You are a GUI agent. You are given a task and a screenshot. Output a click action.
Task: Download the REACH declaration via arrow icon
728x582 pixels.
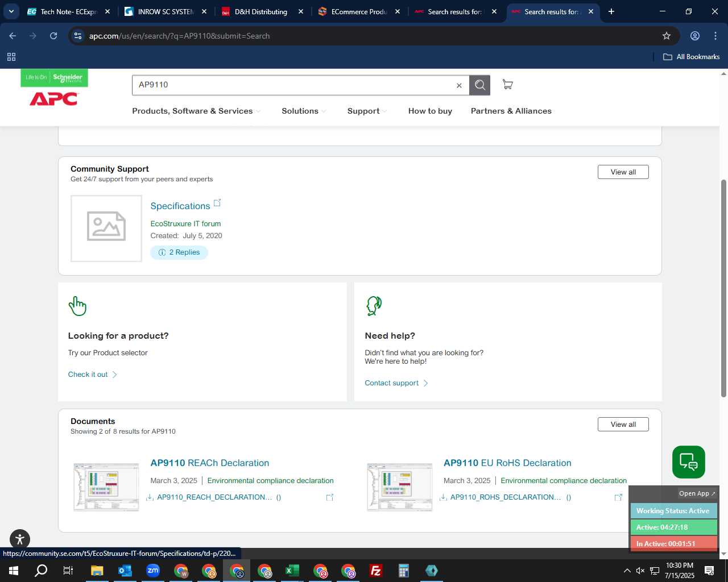tap(150, 497)
